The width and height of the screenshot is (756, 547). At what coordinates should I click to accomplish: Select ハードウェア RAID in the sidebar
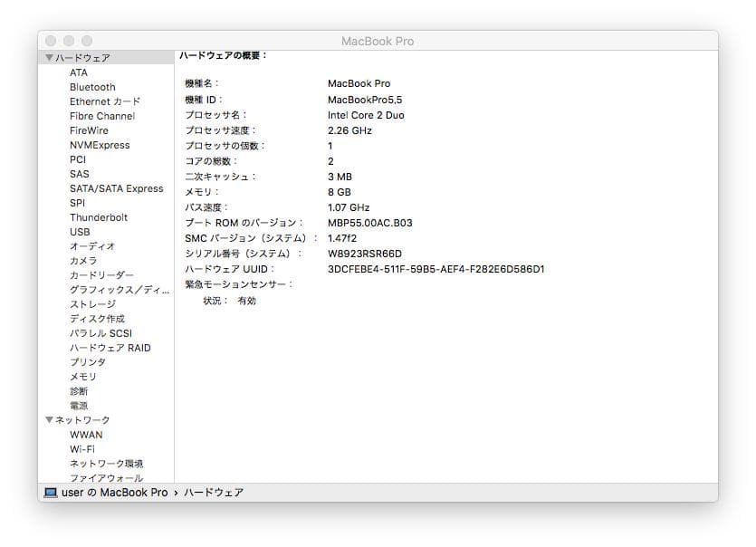[x=110, y=347]
